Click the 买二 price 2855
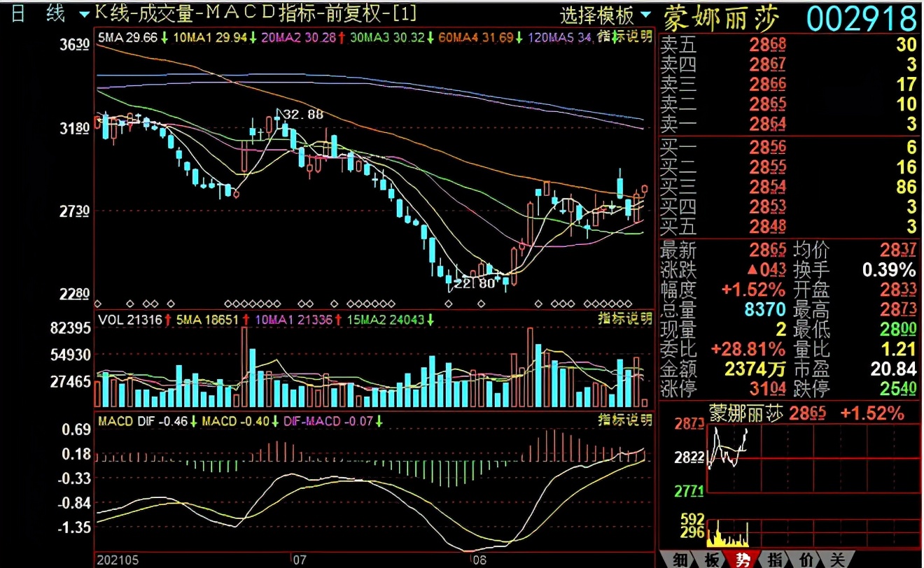924x568 pixels. click(767, 167)
